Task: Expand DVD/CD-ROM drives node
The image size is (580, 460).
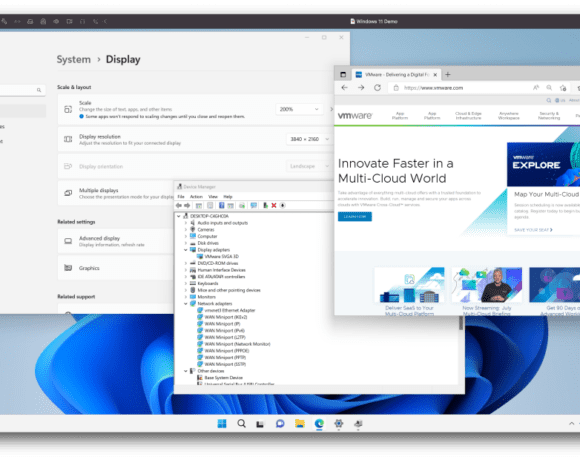Action: 186,263
